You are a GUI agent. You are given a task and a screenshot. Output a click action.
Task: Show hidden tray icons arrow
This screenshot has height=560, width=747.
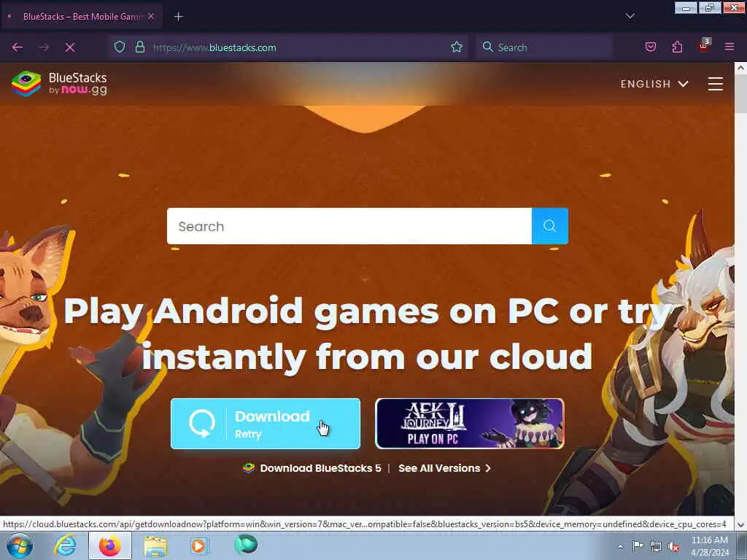tap(620, 546)
